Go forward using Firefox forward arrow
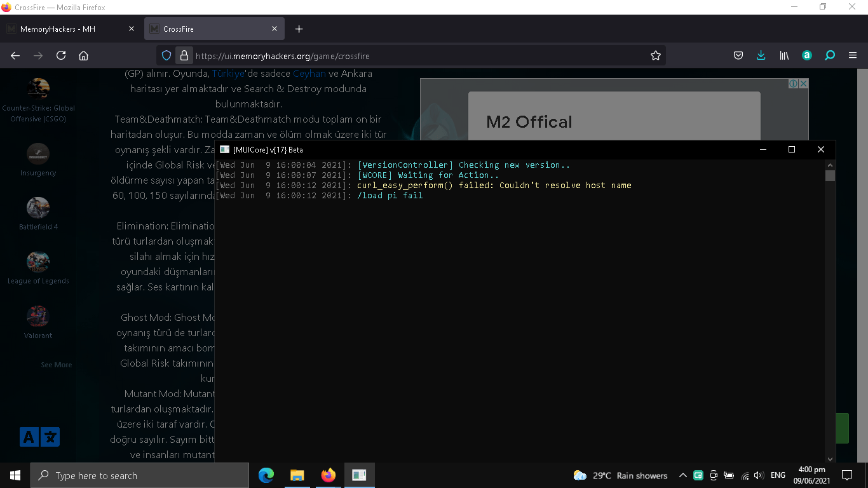 (38, 56)
